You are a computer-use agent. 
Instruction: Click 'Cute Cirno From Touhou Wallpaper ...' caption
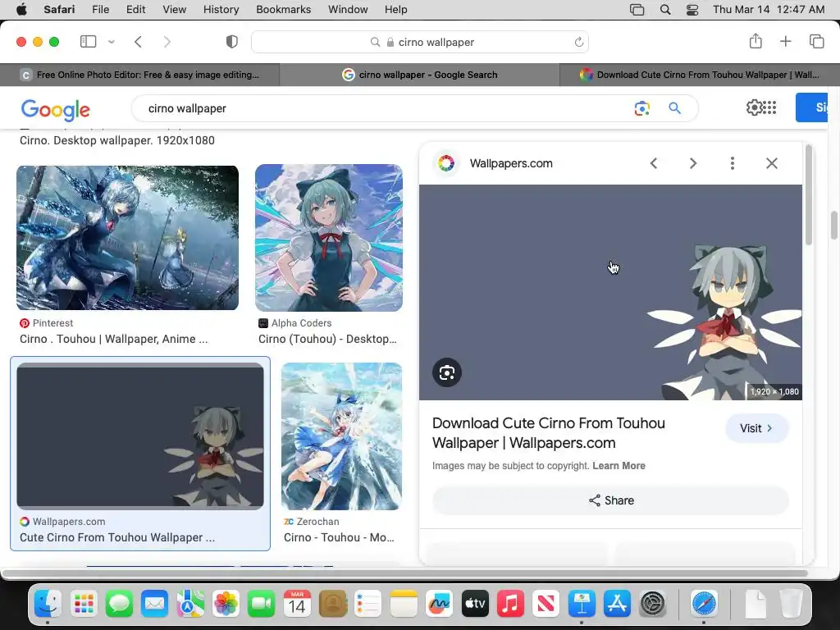pos(117,537)
